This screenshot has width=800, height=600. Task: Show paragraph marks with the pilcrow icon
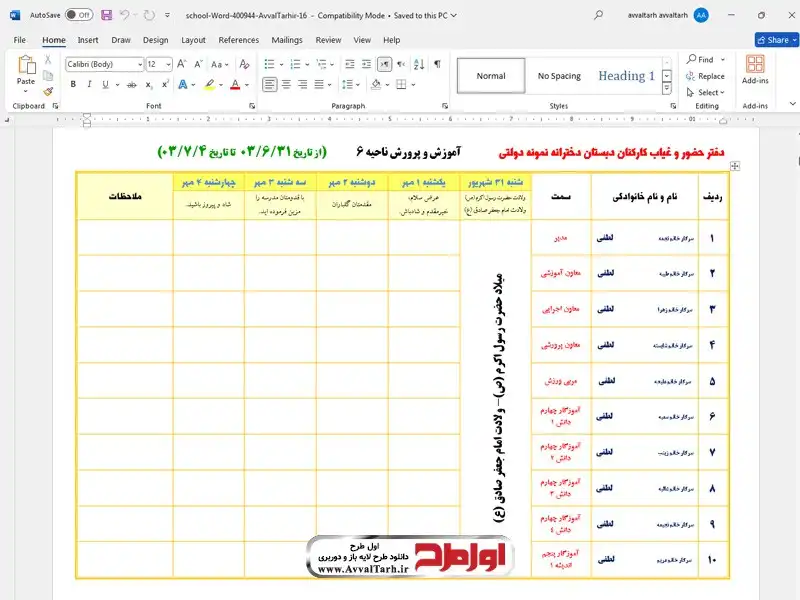click(x=437, y=64)
